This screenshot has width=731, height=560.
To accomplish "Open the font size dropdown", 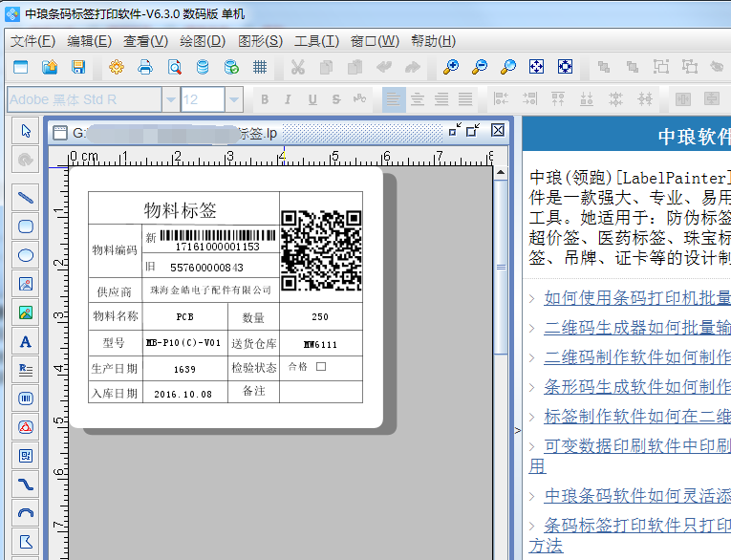I will click(x=234, y=99).
